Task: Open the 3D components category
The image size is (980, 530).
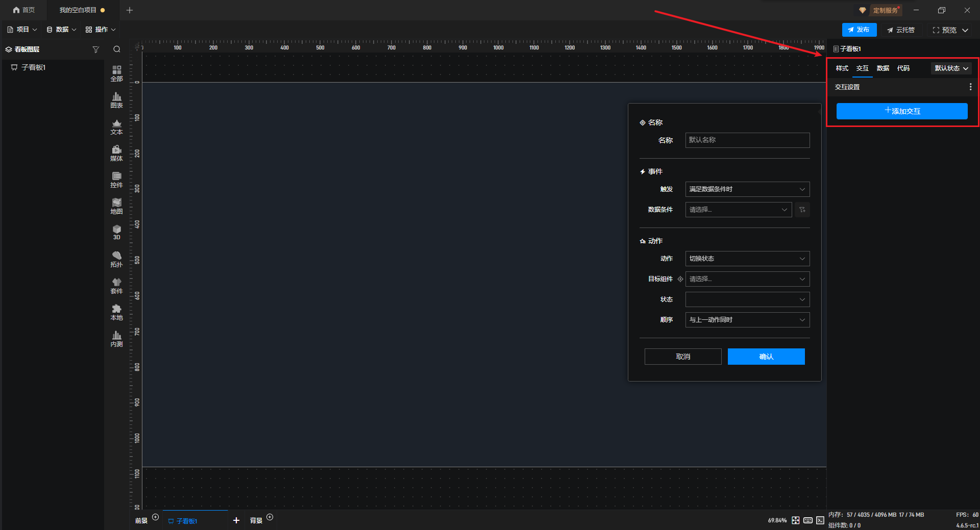Action: 117,233
